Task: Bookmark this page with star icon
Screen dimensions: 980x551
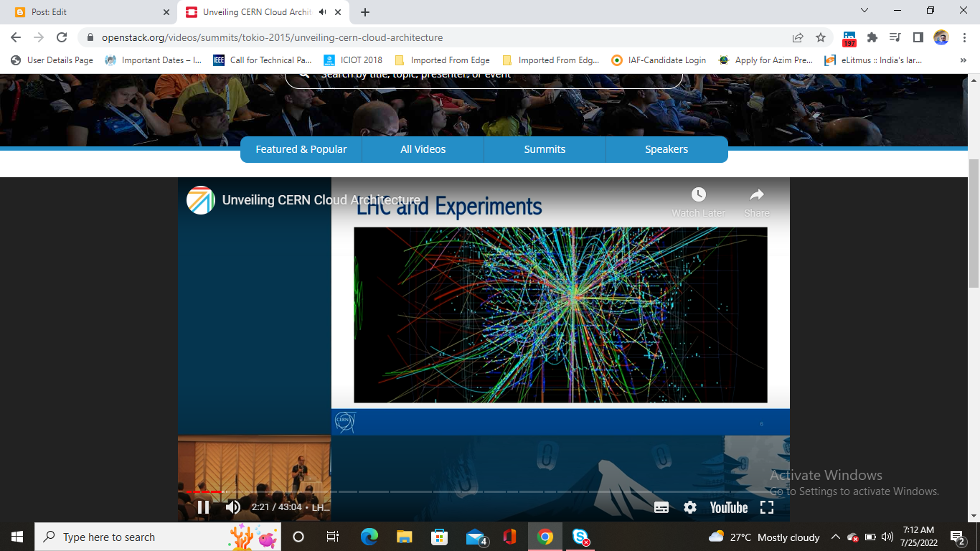Action: [x=821, y=37]
